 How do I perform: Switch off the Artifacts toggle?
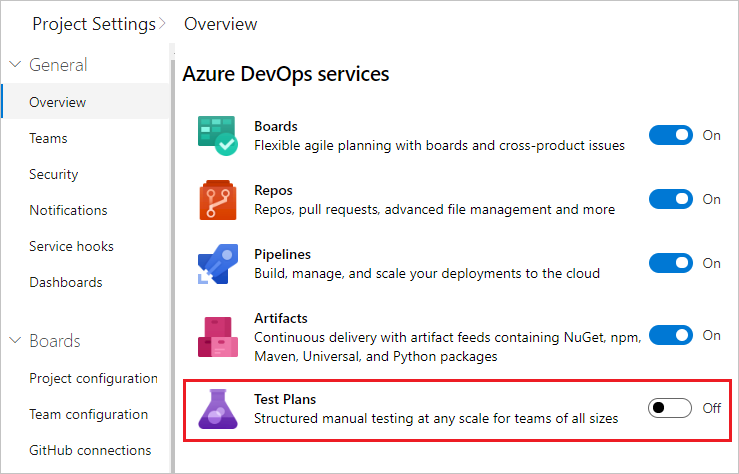pos(671,335)
